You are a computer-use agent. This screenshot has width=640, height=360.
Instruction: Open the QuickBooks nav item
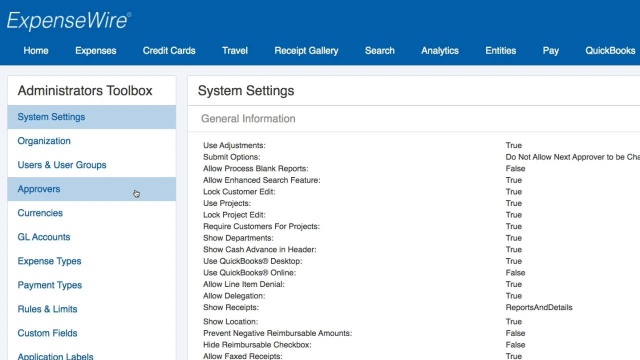point(610,51)
